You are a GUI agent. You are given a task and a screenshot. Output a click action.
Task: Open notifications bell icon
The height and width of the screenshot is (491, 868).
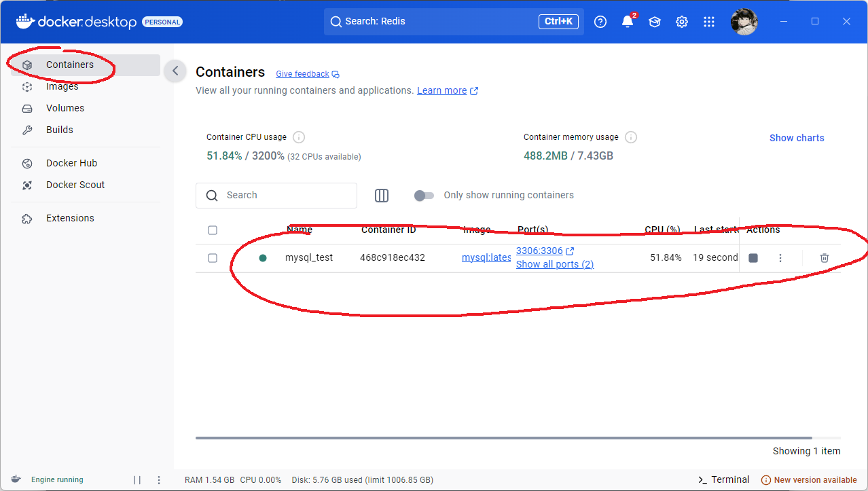coord(628,22)
